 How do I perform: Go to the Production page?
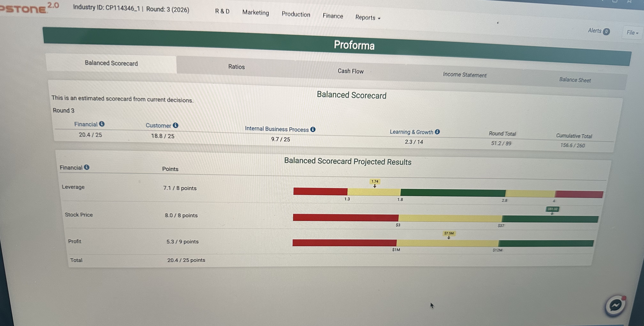coord(296,14)
